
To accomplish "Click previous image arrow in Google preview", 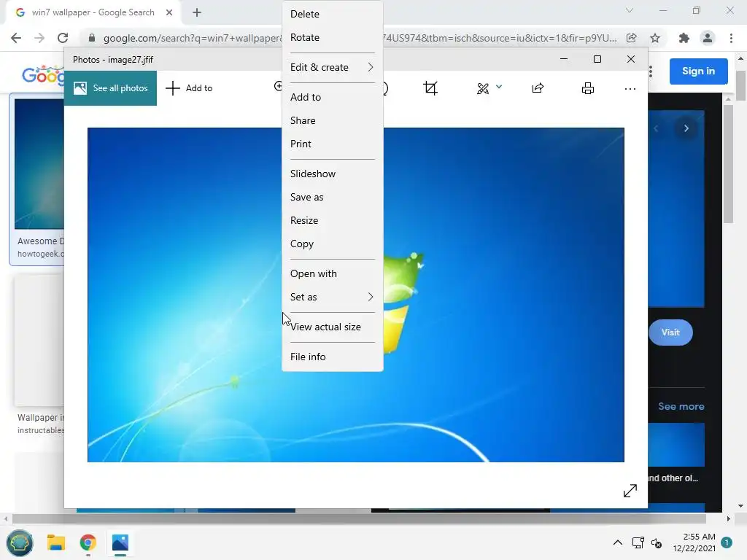I will point(656,128).
